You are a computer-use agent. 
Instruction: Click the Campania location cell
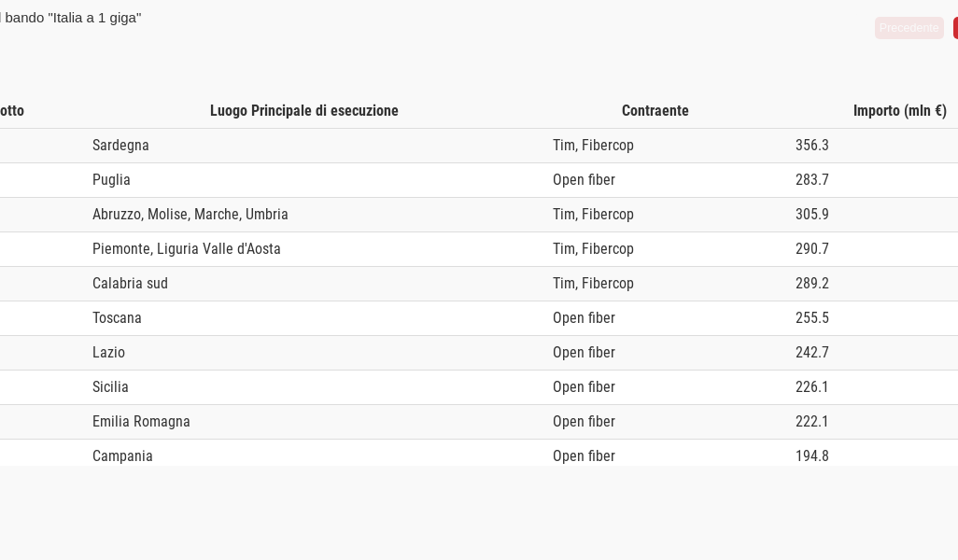tap(122, 455)
